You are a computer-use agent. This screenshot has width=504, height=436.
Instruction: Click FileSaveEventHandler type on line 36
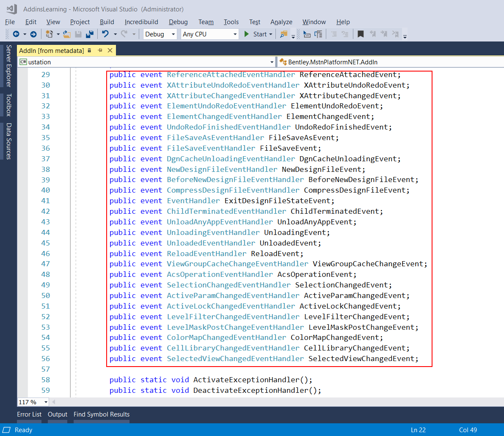[211, 148]
